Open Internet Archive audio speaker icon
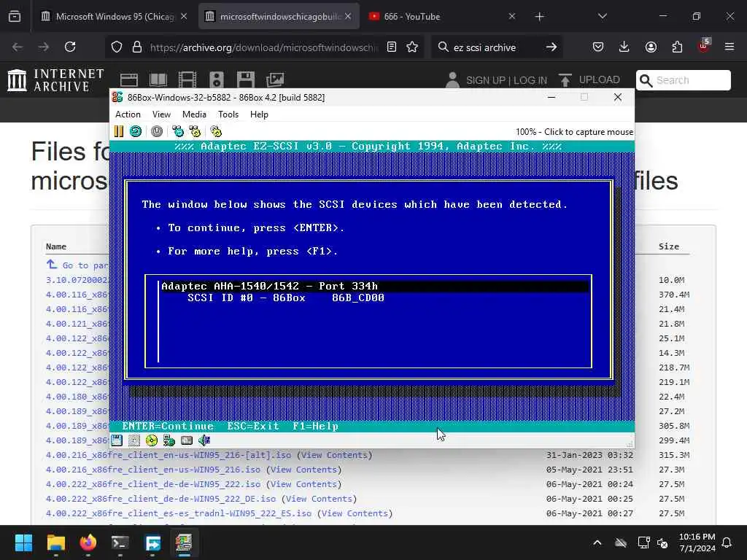The height and width of the screenshot is (560, 747). pos(216,79)
